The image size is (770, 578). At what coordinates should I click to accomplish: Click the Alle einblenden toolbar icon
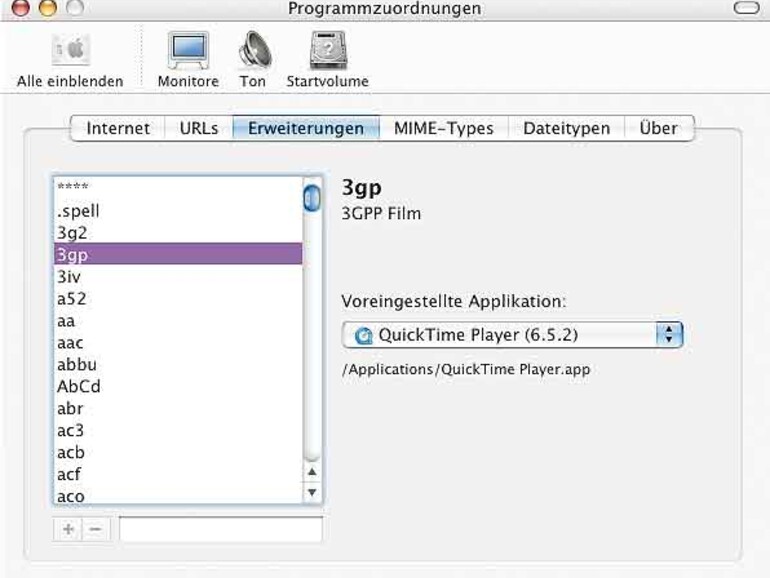pos(72,49)
